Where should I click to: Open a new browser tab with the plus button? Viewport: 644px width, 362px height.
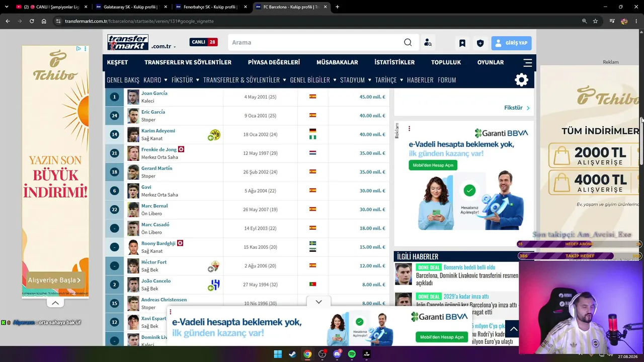(x=337, y=7)
